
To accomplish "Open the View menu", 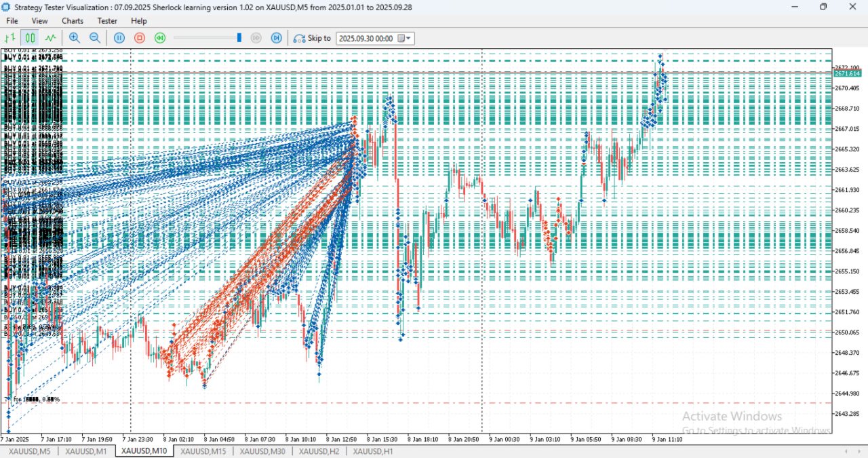I will [39, 21].
